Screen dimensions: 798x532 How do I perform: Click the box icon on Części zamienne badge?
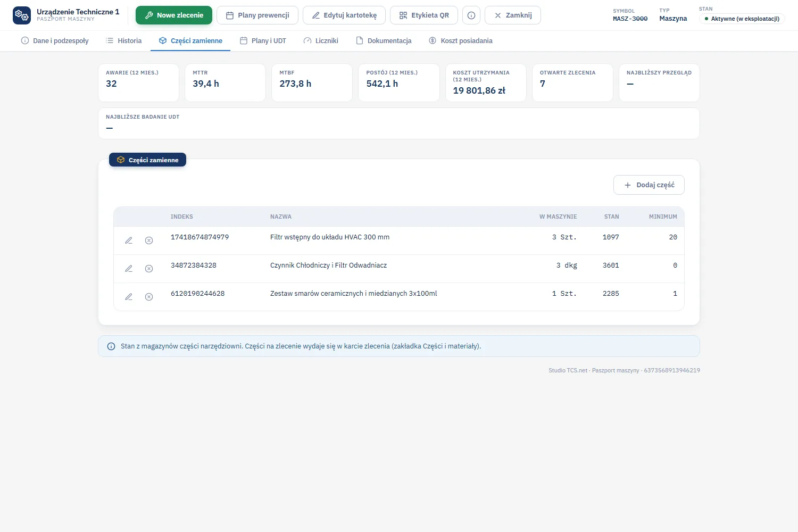click(121, 160)
